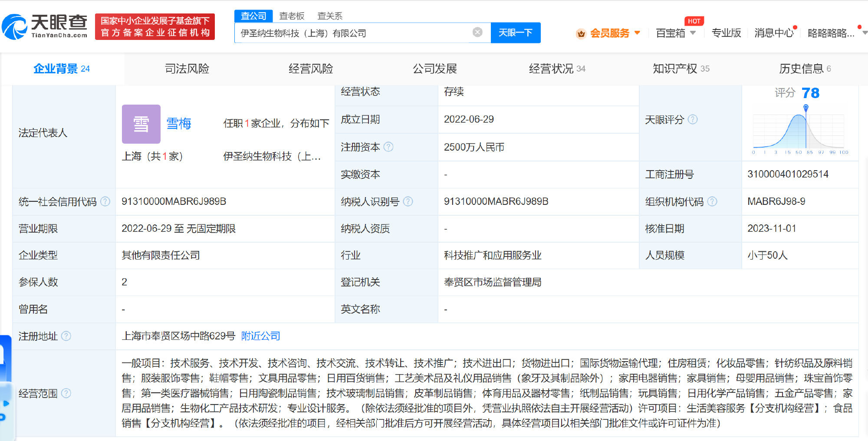
Task: Click the 核准日期 value 2023-11-01
Action: pyautogui.click(x=772, y=228)
